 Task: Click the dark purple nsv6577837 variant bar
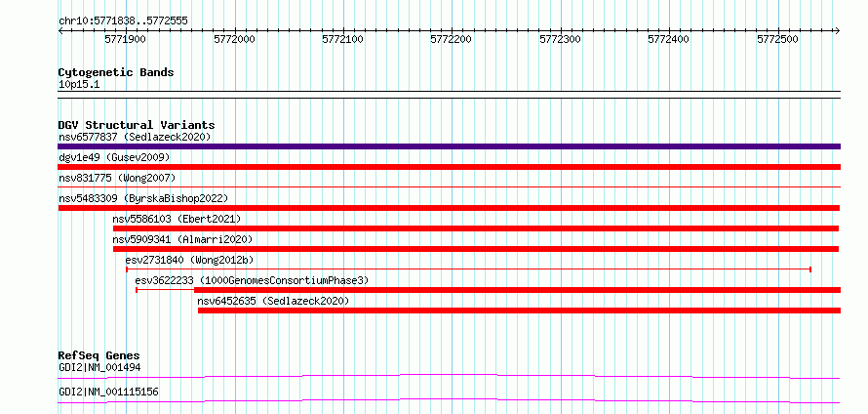click(449, 146)
